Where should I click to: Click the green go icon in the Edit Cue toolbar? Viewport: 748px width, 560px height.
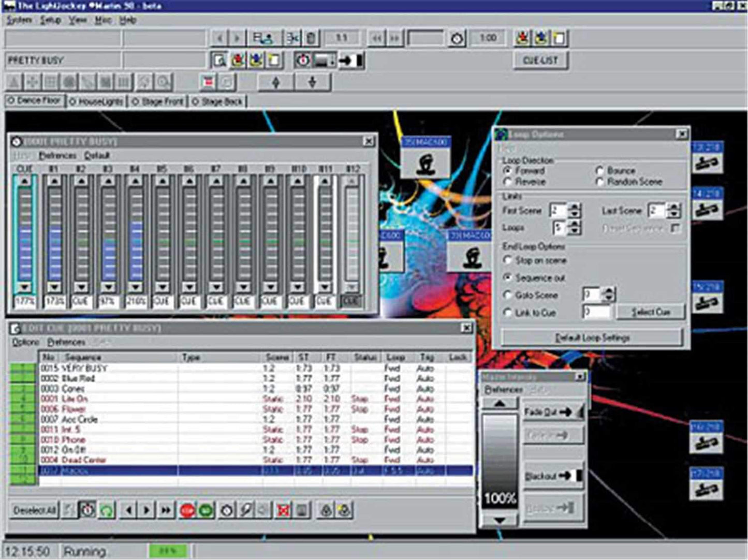point(205,510)
